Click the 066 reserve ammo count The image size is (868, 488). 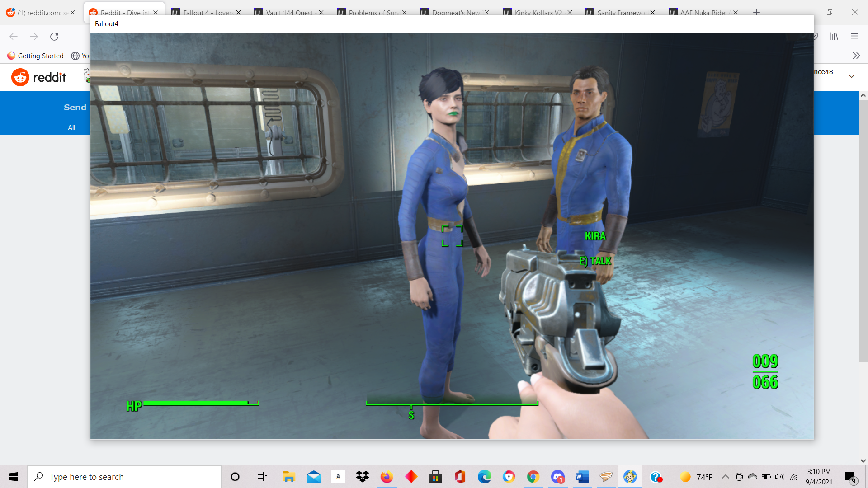(x=765, y=382)
